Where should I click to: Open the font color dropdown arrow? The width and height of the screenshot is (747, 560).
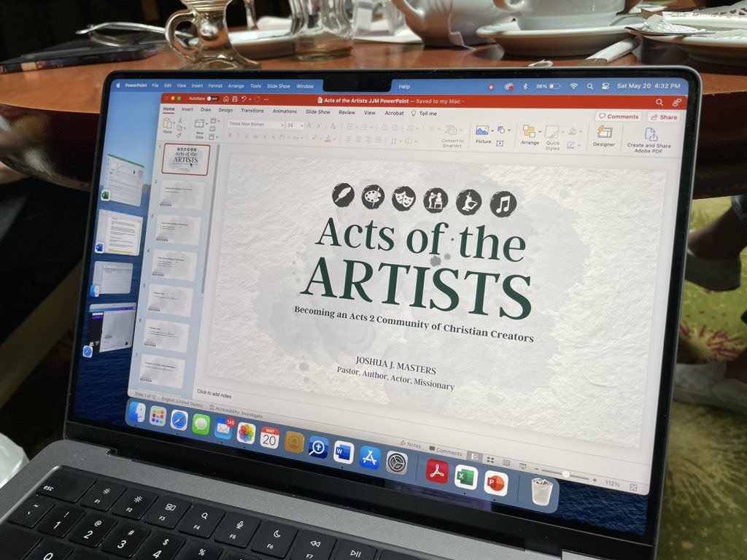[334, 139]
